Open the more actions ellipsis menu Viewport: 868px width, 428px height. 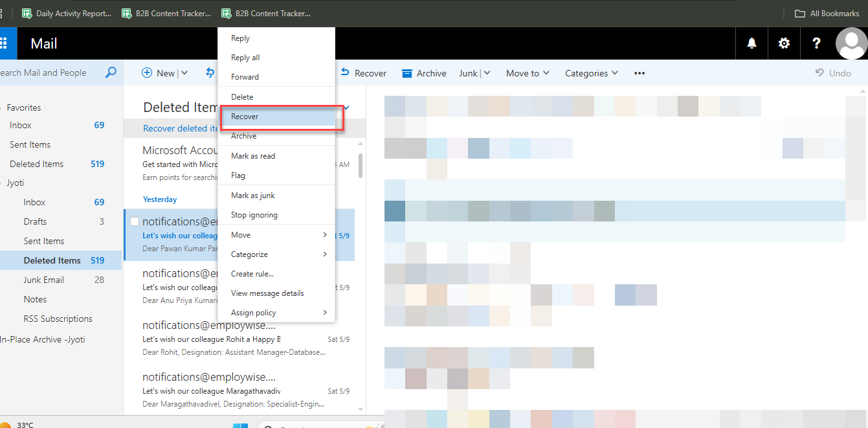640,73
